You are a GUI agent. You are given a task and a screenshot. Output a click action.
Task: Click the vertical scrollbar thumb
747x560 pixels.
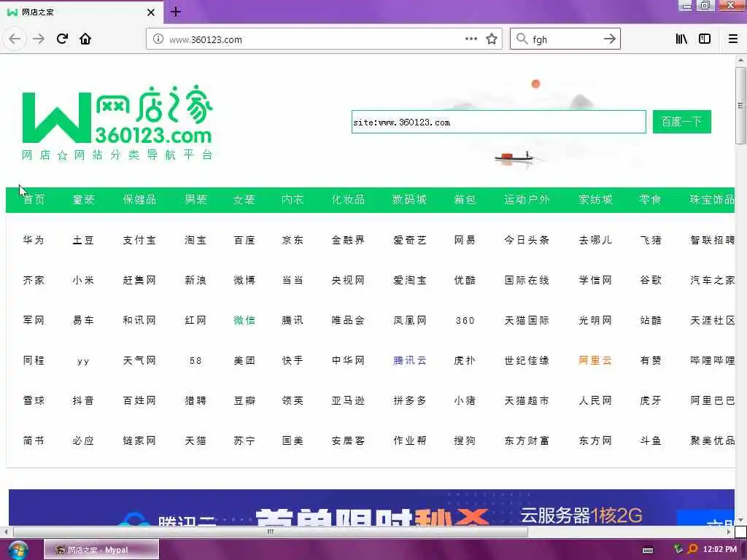[740, 105]
